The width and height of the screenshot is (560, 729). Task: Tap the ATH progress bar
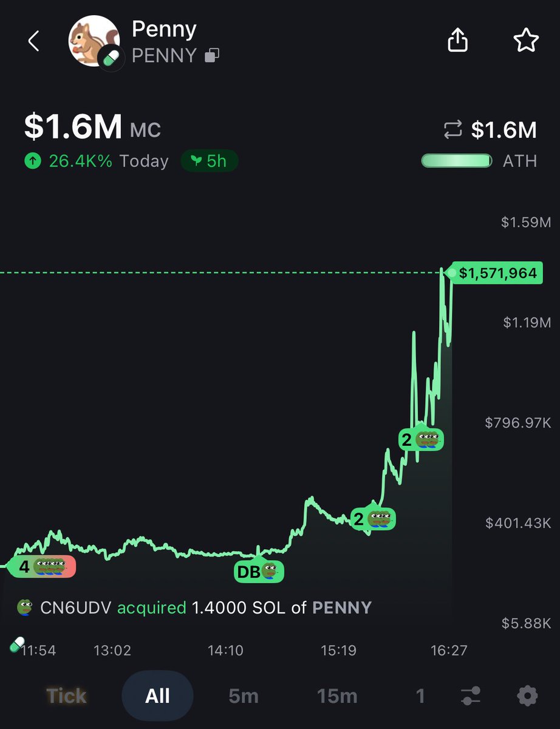click(x=457, y=161)
